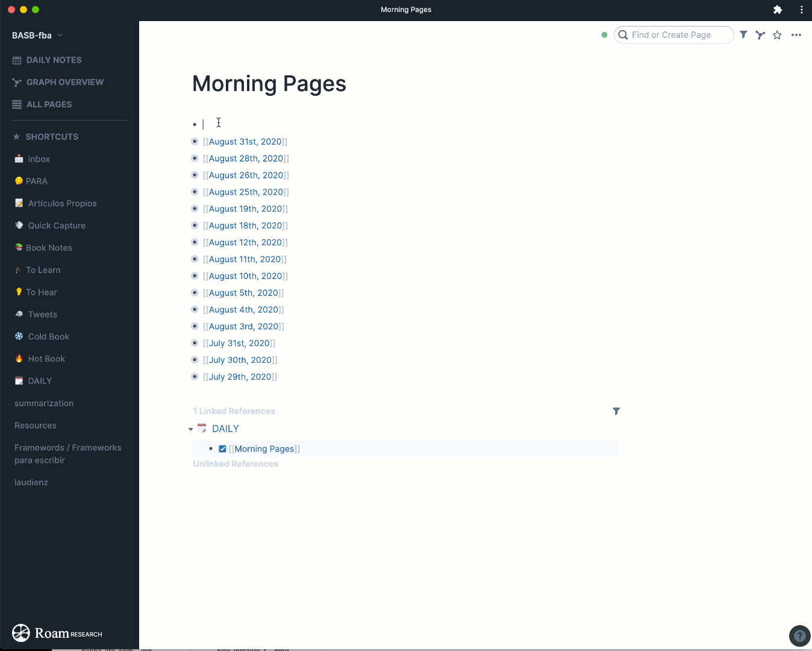Click the Daily Notes calendar icon
812x651 pixels.
click(x=17, y=60)
